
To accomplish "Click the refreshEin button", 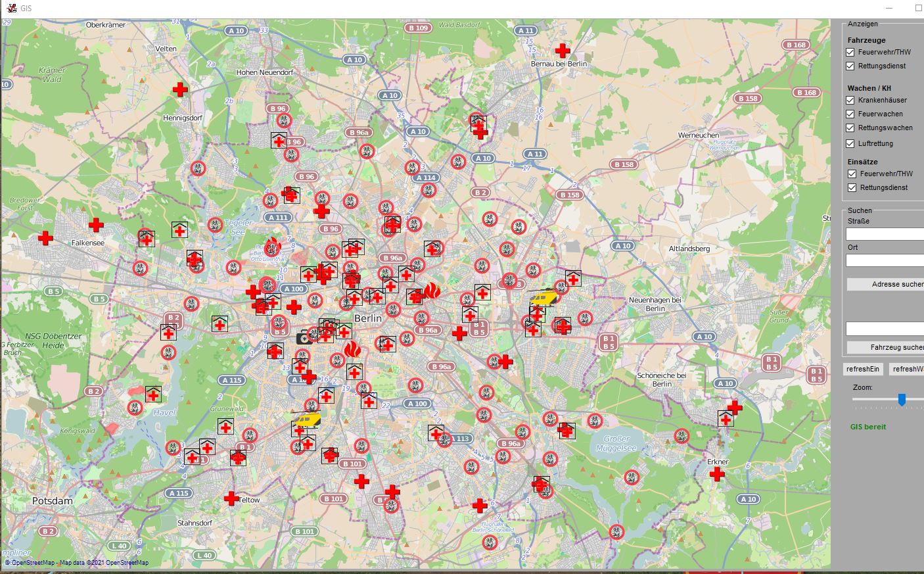I will [862, 369].
